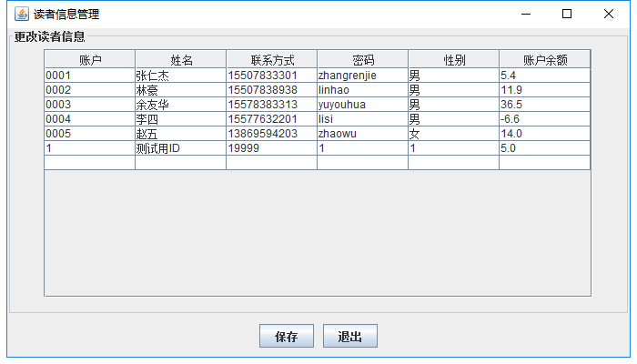Select phone number 15577632201
This screenshot has height=364, width=637.
272,119
